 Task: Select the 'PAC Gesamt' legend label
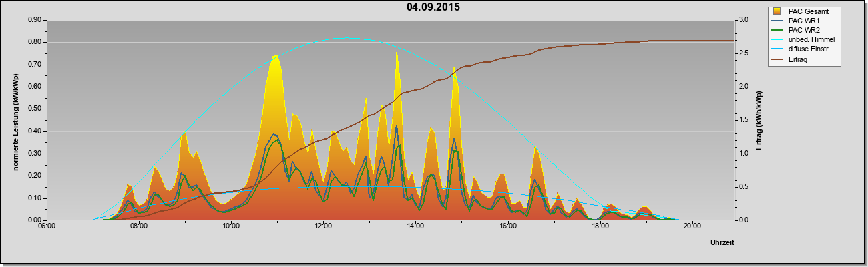pos(809,11)
